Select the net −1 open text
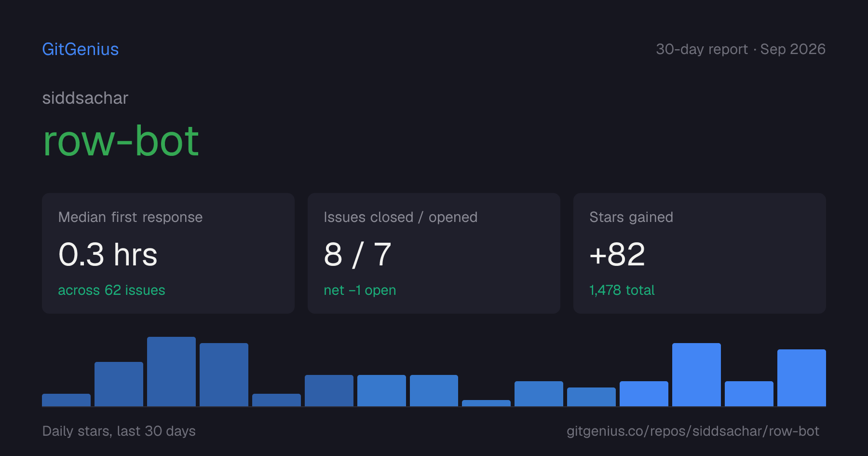 coord(360,290)
